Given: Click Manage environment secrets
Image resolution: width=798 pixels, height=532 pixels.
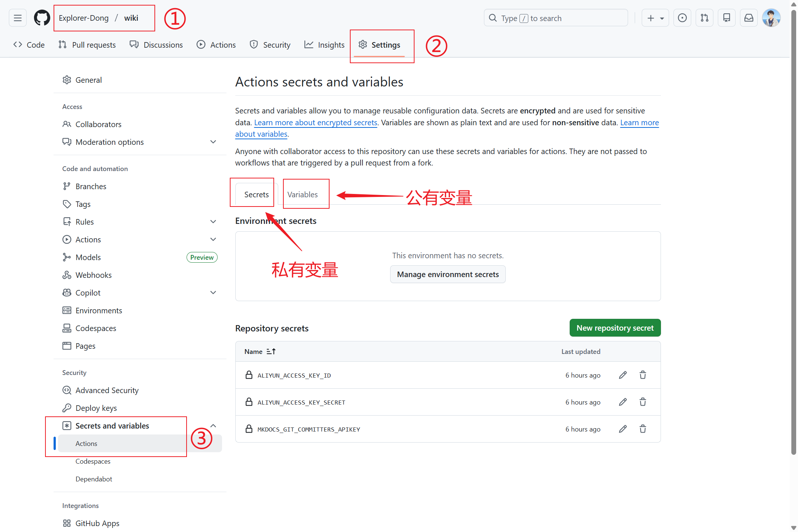Looking at the screenshot, I should pyautogui.click(x=448, y=274).
